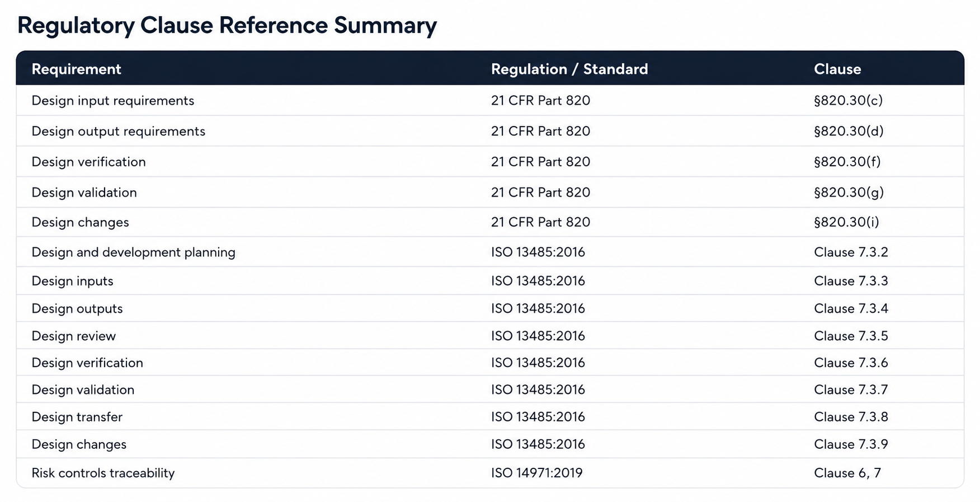Screen dimensions: 980x502
Task: Click the Requirement column header
Action: [x=76, y=69]
